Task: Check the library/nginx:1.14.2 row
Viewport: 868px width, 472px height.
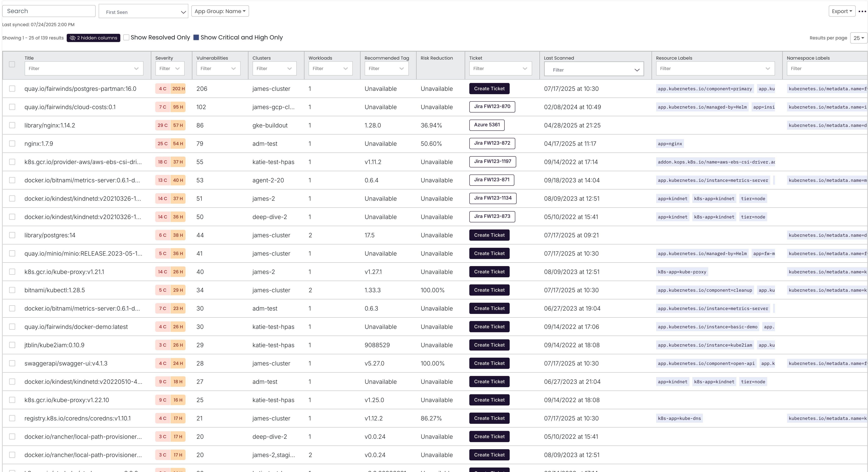Action: pyautogui.click(x=12, y=125)
